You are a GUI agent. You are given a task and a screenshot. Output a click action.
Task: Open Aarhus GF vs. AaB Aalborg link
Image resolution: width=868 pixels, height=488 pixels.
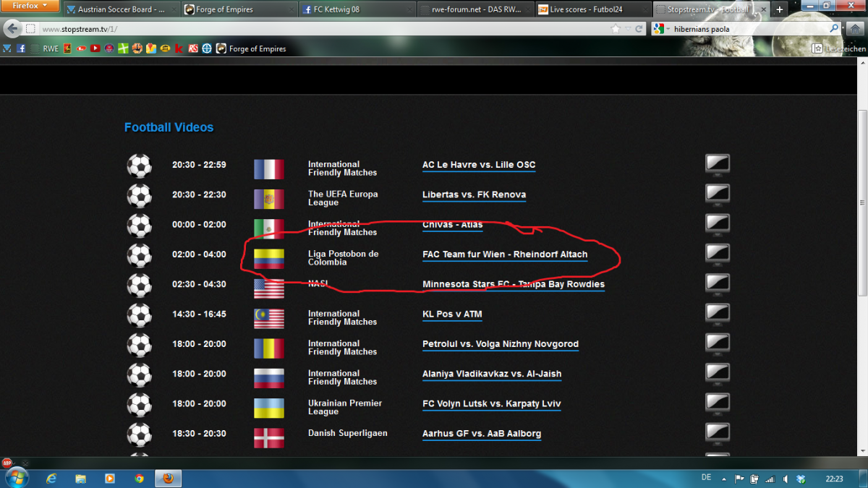[482, 434]
